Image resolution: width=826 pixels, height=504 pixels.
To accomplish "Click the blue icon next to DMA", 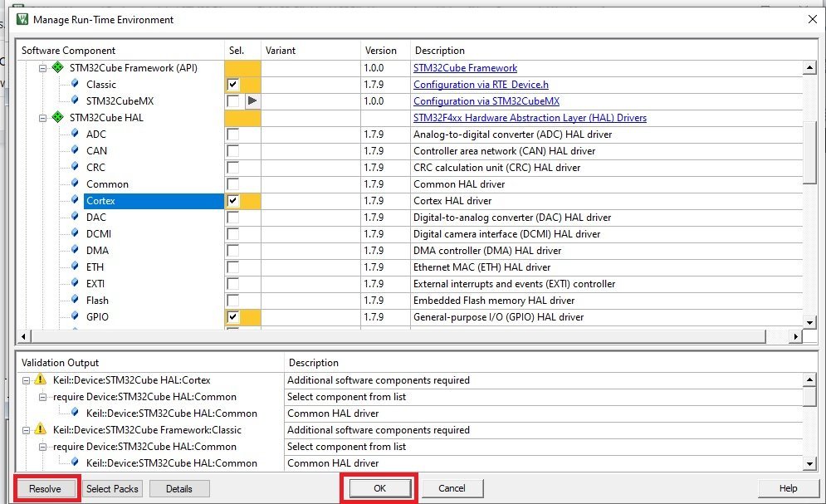I will pyautogui.click(x=75, y=250).
